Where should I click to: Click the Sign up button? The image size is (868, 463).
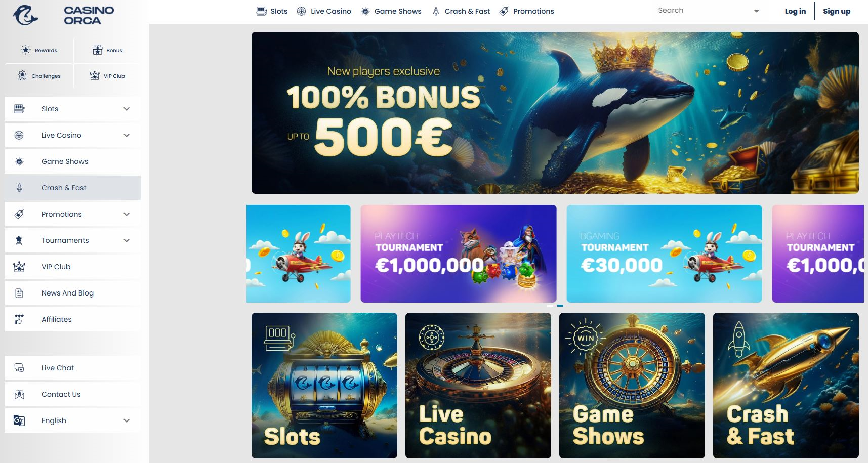coord(837,11)
